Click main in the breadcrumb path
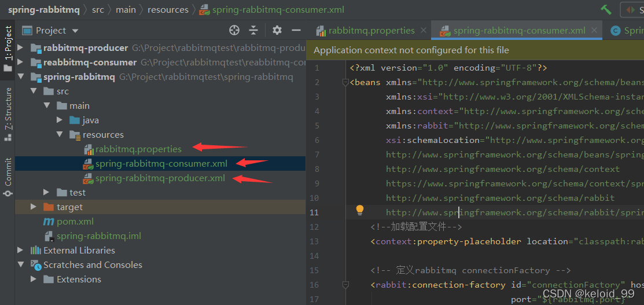The width and height of the screenshot is (644, 305). tap(126, 10)
